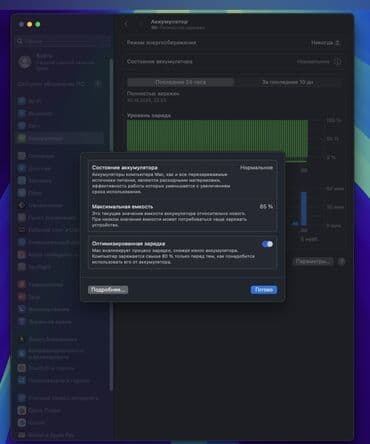Screen dimensions: 370x444
Task: Open Экран блокировки in the sidebar
Action: coord(60,339)
